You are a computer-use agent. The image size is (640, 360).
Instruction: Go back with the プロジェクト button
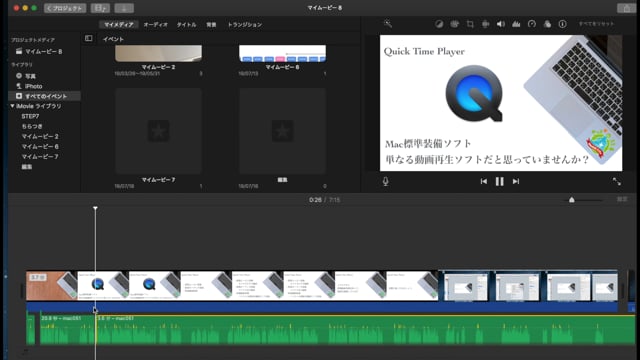coord(65,8)
